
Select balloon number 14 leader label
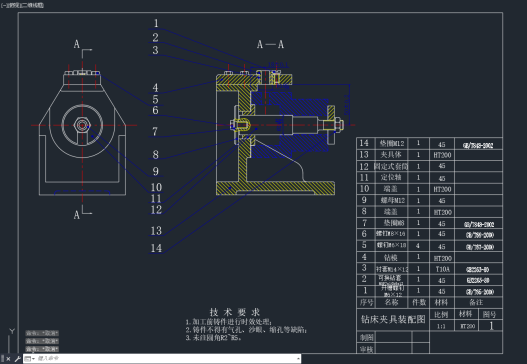click(156, 248)
